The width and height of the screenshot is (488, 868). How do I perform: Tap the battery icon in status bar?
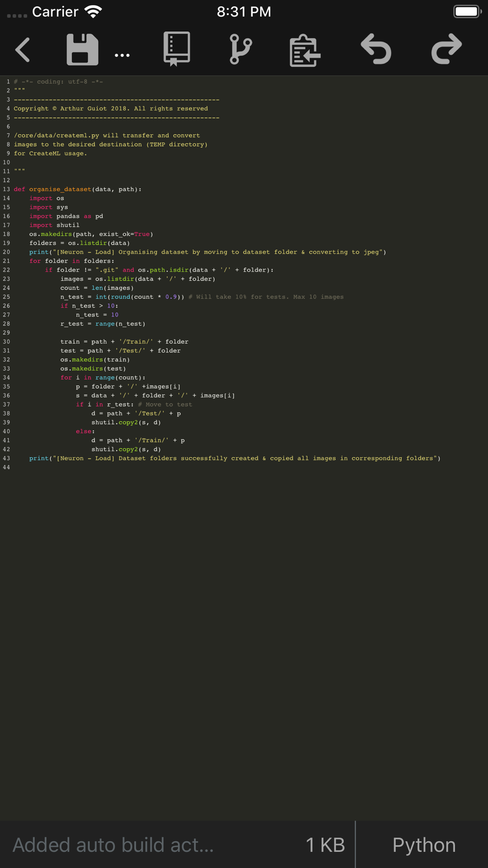[467, 12]
